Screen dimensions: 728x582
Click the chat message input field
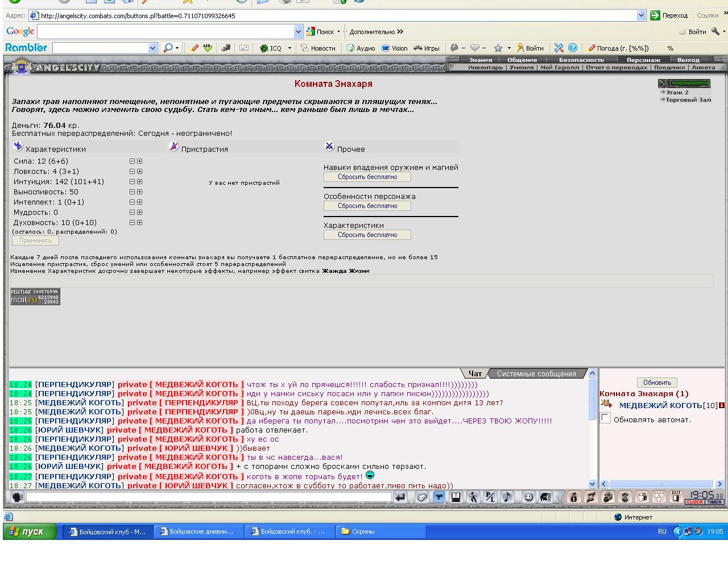[x=209, y=497]
